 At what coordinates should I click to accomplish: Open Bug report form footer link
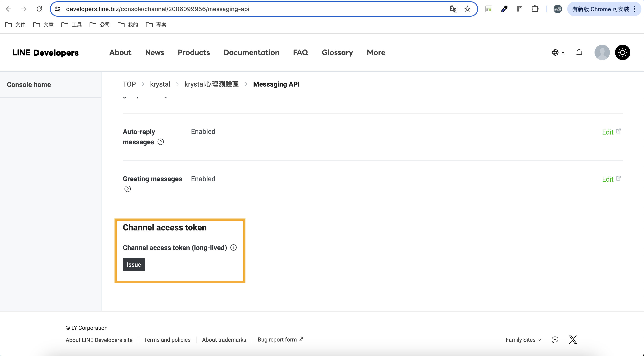tap(280, 340)
